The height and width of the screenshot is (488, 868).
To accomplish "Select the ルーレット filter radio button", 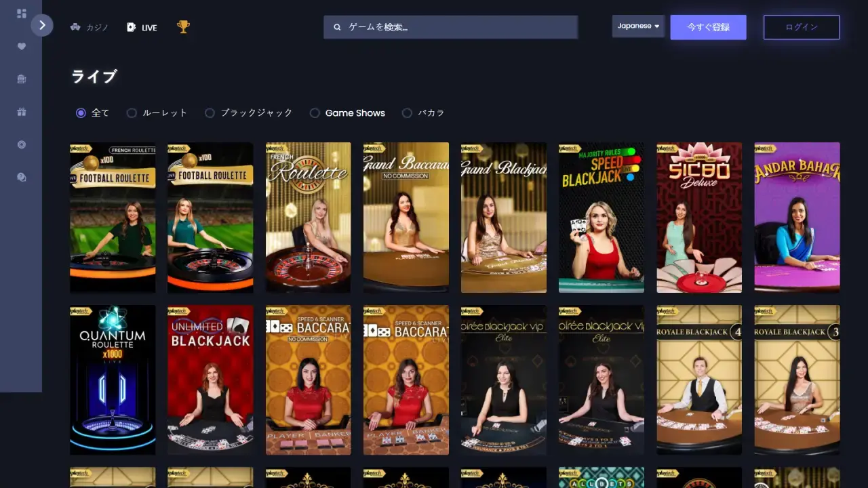I will pyautogui.click(x=132, y=113).
